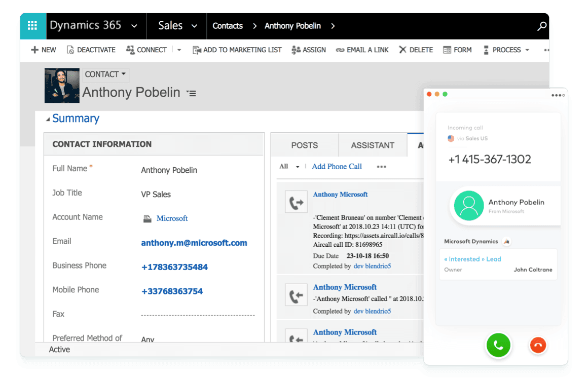Collapse the Summary section
588x379 pixels.
click(48, 119)
